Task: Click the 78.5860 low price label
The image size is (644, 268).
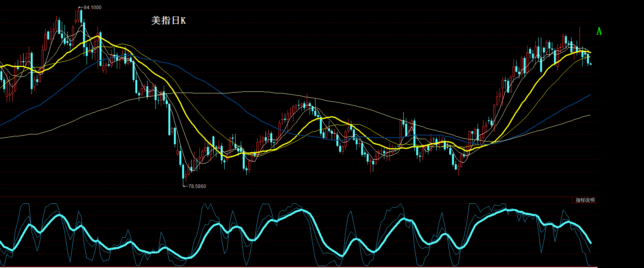Action: pyautogui.click(x=197, y=186)
